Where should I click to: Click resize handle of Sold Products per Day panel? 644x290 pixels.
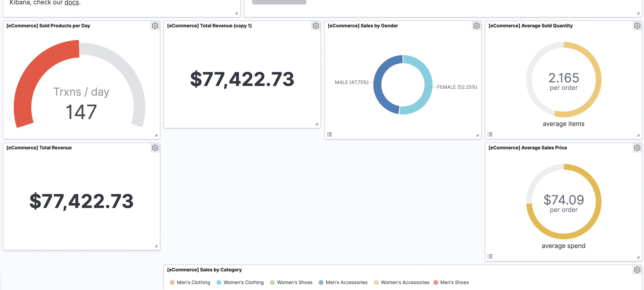pyautogui.click(x=156, y=135)
